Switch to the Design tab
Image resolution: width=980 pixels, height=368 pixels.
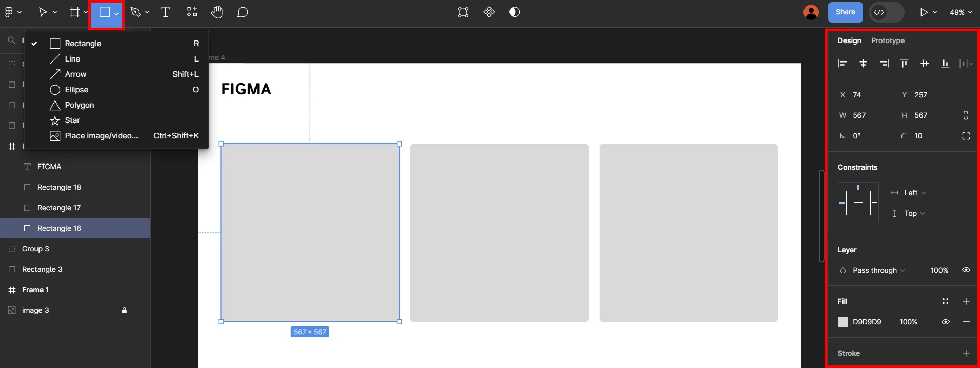pyautogui.click(x=849, y=40)
